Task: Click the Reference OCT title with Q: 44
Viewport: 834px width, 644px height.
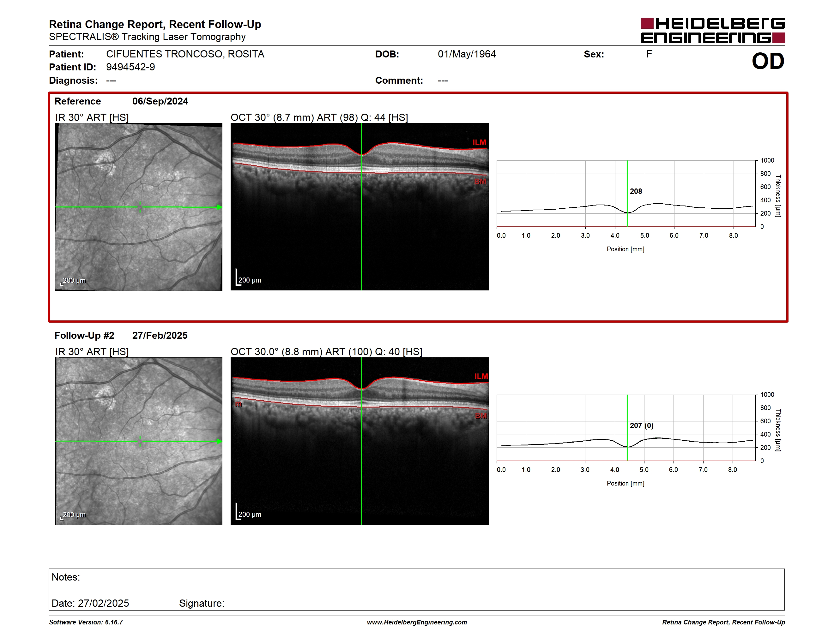Action: pyautogui.click(x=319, y=117)
